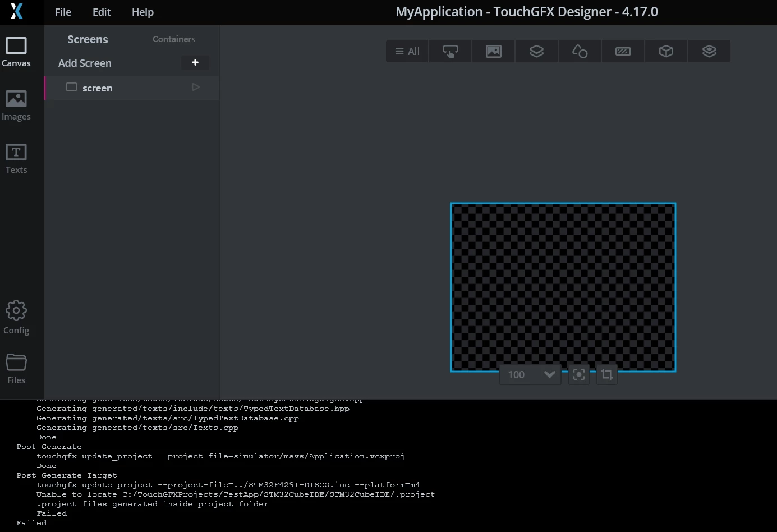
Task: Click the 'Post Generate Target' log line
Action: point(67,475)
